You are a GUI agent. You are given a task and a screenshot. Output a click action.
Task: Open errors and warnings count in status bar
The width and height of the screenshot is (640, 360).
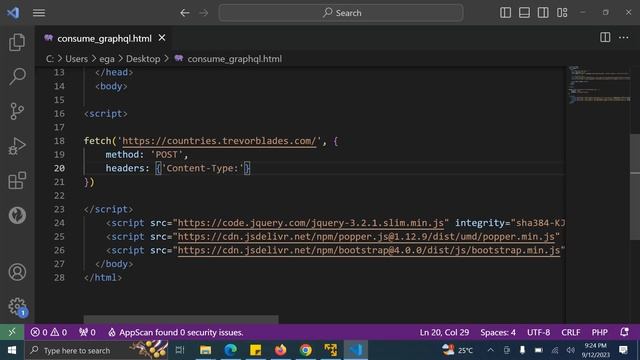coord(49,332)
